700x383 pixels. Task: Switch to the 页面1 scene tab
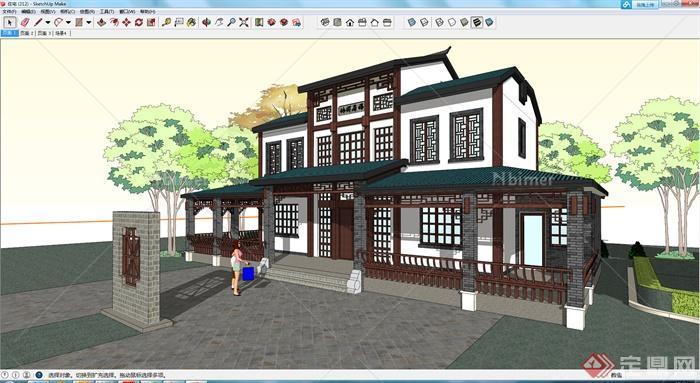pyautogui.click(x=9, y=33)
